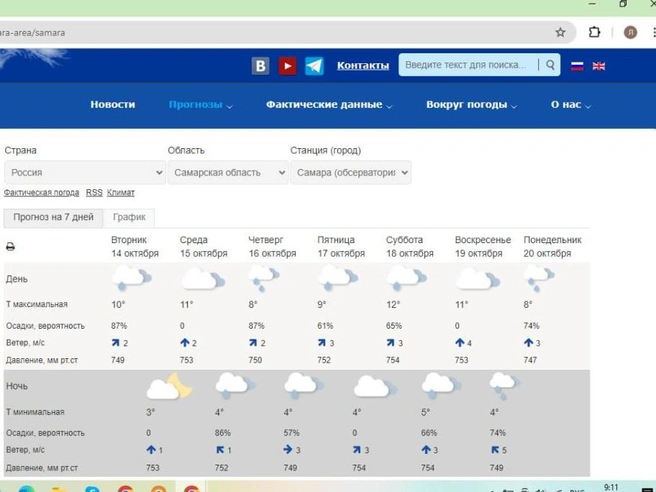Open the browser profile avatar
The image size is (656, 492).
[x=630, y=32]
